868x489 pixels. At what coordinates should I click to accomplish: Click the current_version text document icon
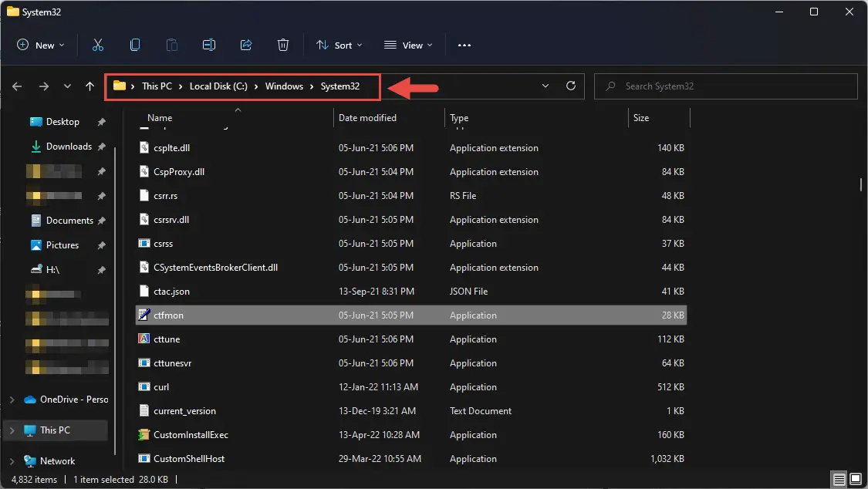(x=144, y=410)
